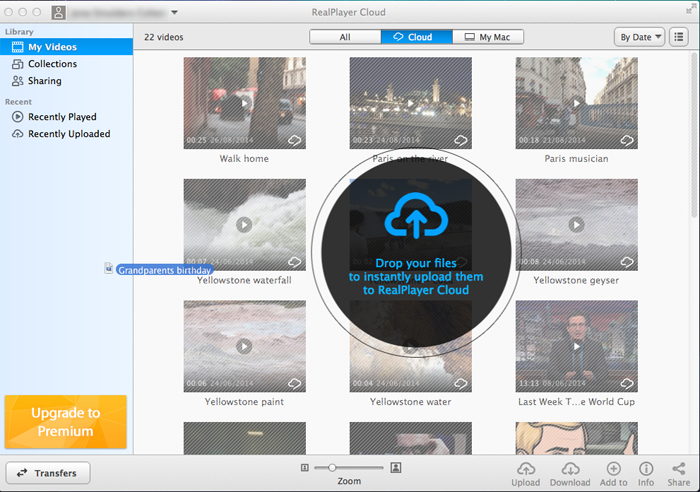Open the user account profile icon
Viewport: 700px width, 492px height.
point(58,13)
